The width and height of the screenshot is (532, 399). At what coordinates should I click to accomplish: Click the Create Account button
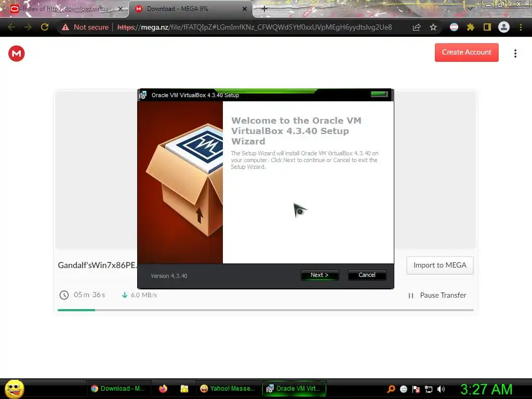[467, 52]
